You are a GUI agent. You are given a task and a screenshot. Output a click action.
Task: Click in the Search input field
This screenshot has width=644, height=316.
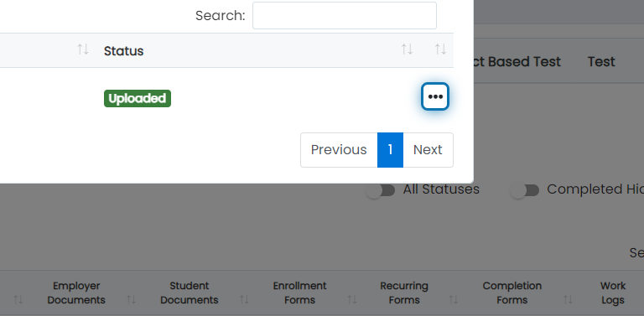point(344,16)
